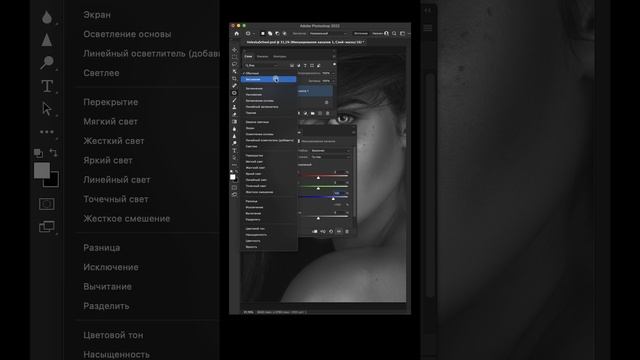640x360 pixels.
Task: Click the enlarged Dodge tool icon
Action: click(x=47, y=62)
